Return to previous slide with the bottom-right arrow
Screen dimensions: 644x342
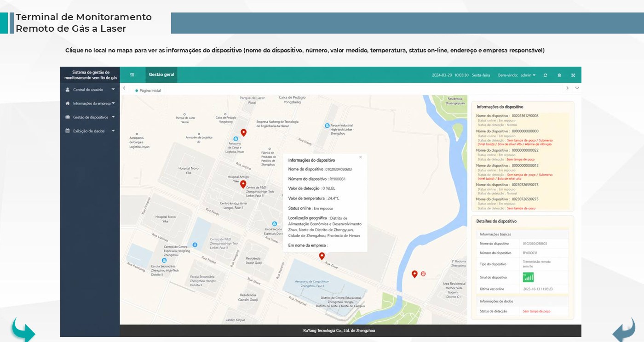coord(623,329)
